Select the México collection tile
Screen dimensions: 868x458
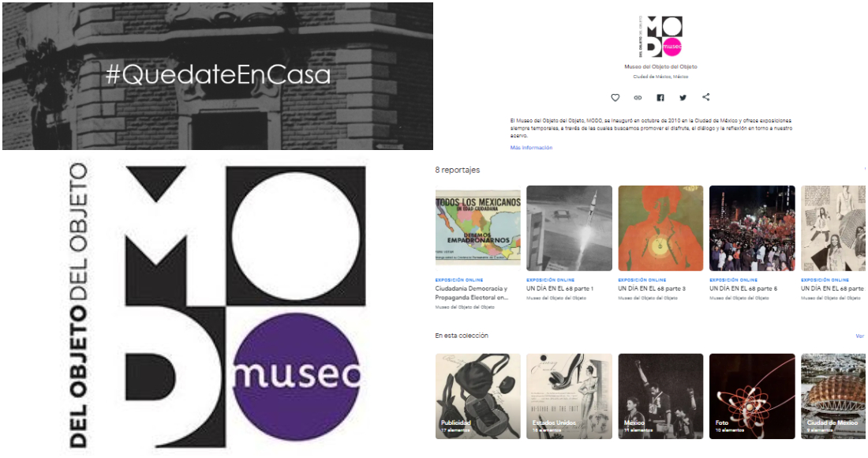(x=660, y=396)
